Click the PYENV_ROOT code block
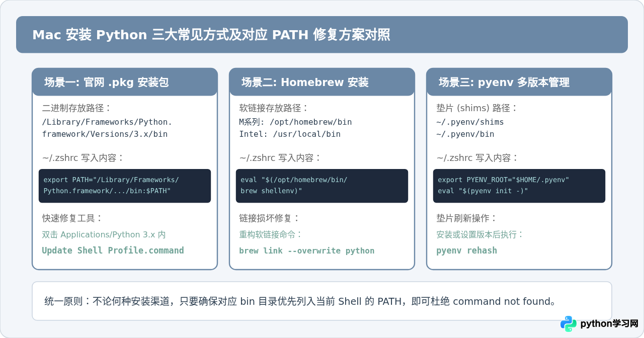The image size is (644, 338). click(x=519, y=186)
